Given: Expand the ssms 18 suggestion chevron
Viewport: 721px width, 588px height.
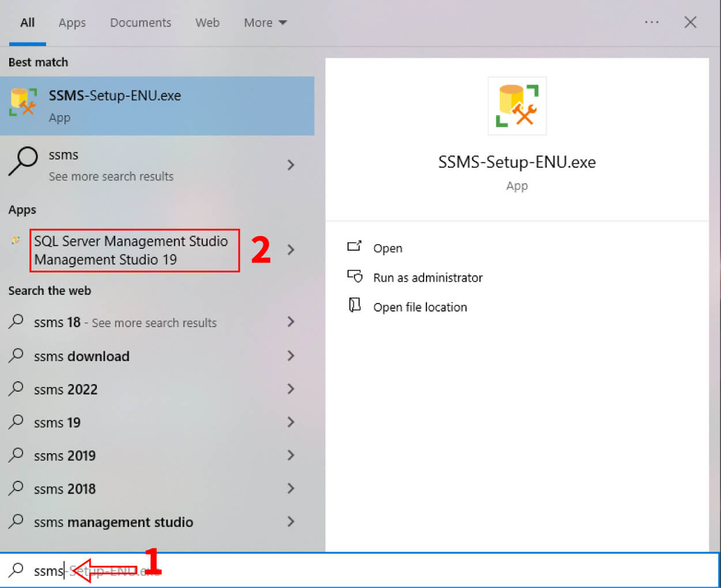Looking at the screenshot, I should pos(290,322).
